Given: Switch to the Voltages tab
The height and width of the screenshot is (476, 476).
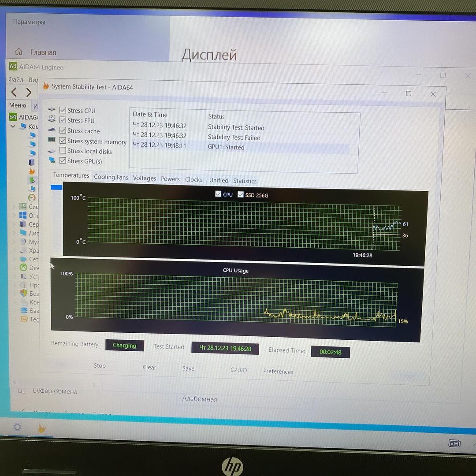Looking at the screenshot, I should [145, 178].
